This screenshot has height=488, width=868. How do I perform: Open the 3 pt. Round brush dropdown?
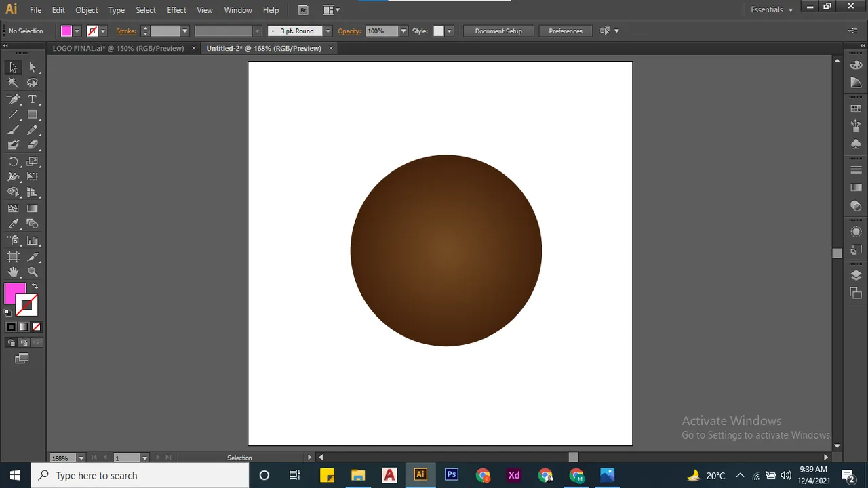pyautogui.click(x=328, y=31)
